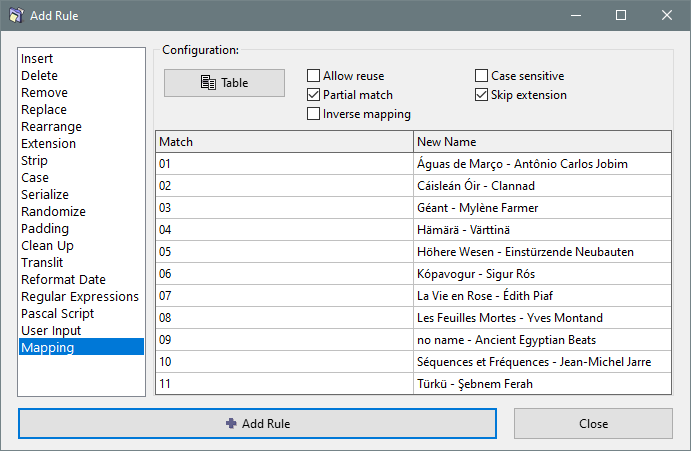
Task: Select the Reformat Date rule type
Action: point(82,280)
